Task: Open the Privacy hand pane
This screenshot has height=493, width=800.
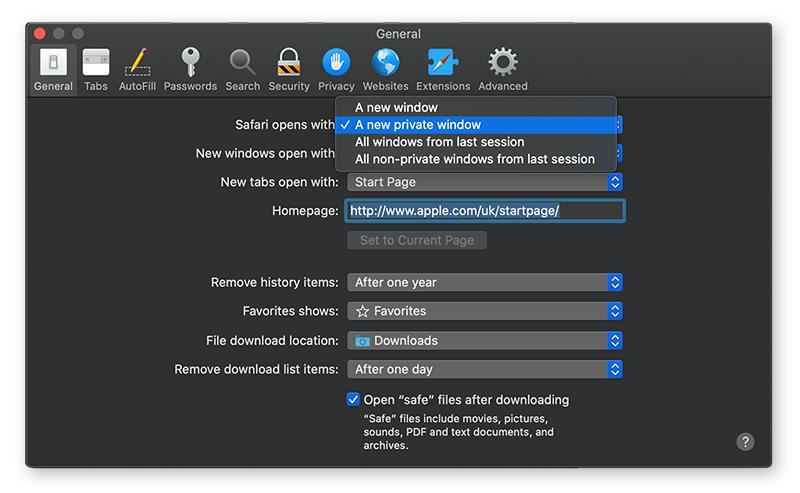Action: click(x=336, y=70)
